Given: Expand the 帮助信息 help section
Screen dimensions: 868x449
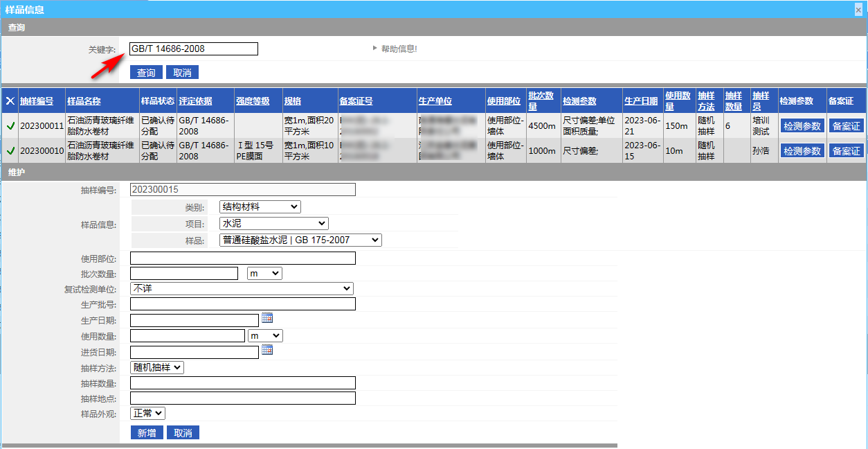Looking at the screenshot, I should [x=395, y=49].
